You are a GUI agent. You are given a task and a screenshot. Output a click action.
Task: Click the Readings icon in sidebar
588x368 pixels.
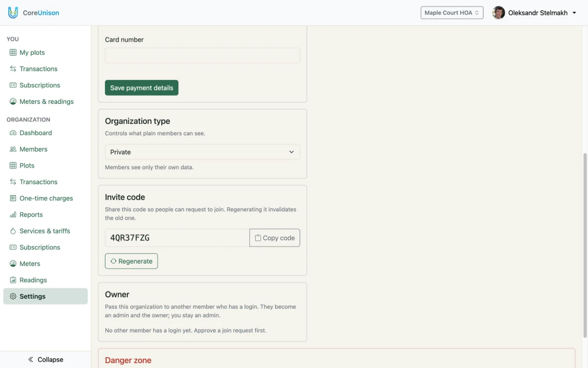click(x=13, y=280)
